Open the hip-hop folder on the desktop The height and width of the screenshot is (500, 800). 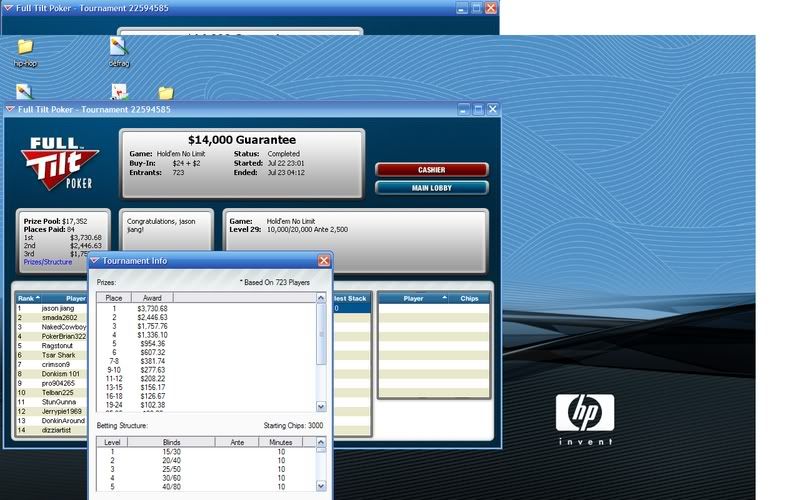[x=25, y=53]
